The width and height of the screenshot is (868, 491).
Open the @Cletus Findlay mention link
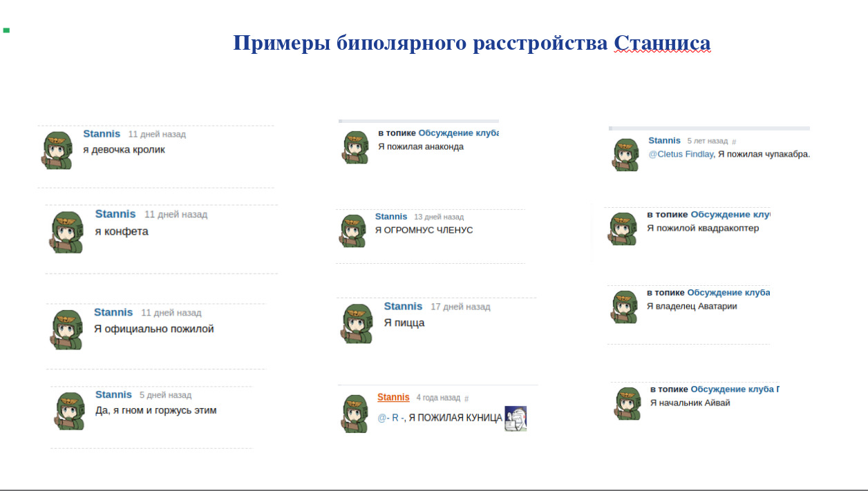[x=681, y=154]
